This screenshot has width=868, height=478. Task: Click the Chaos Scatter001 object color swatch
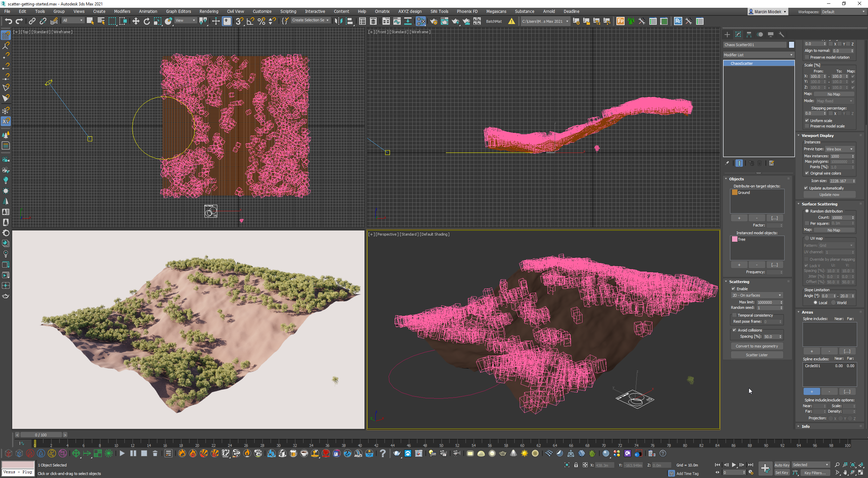[x=791, y=45]
